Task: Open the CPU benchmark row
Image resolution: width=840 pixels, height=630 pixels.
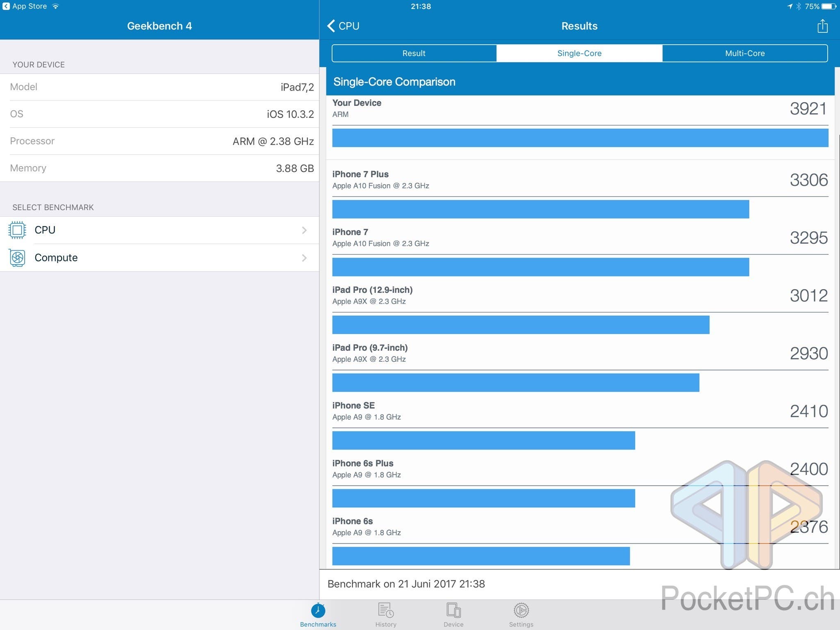Action: (x=159, y=230)
